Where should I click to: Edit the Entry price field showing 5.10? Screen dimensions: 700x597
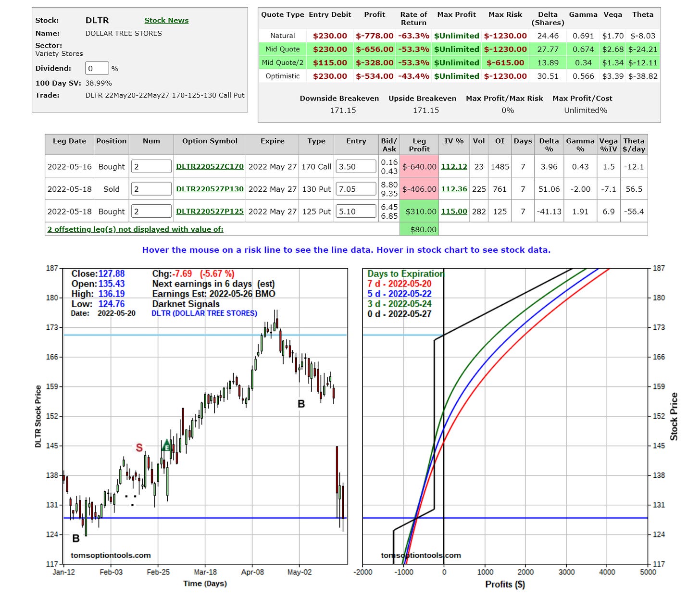(x=356, y=211)
